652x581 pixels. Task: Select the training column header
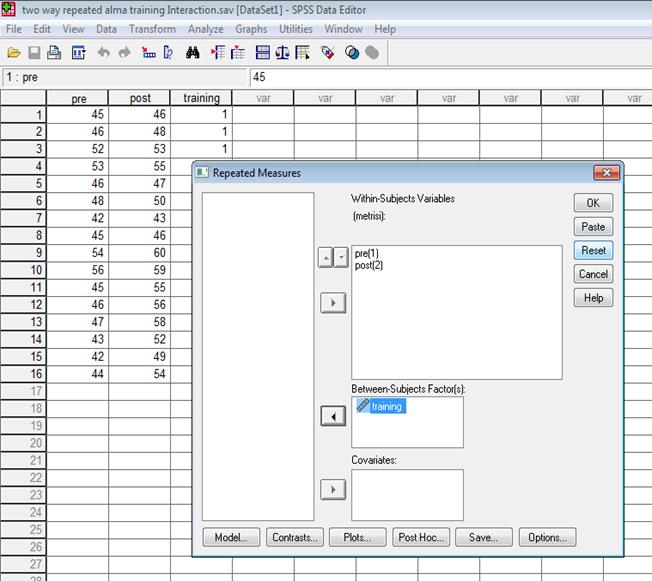201,98
